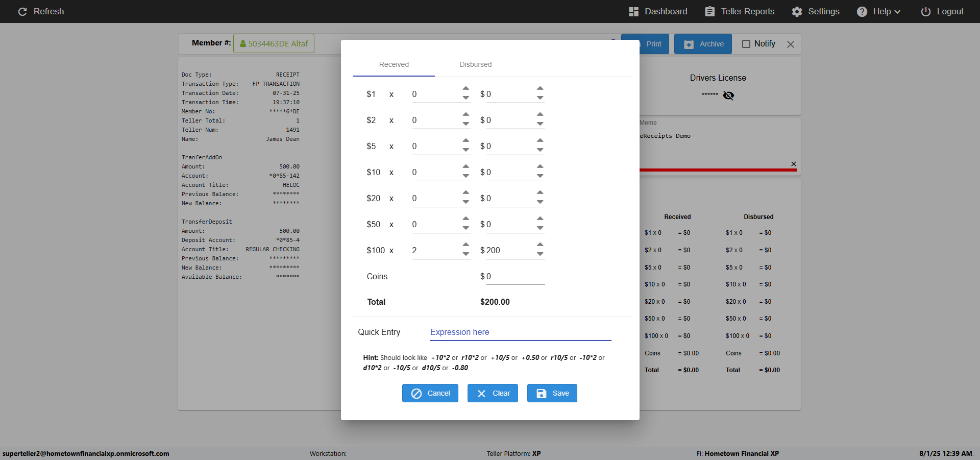This screenshot has width=980, height=460.
Task: Decrease the $1 bill count
Action: [x=466, y=98]
